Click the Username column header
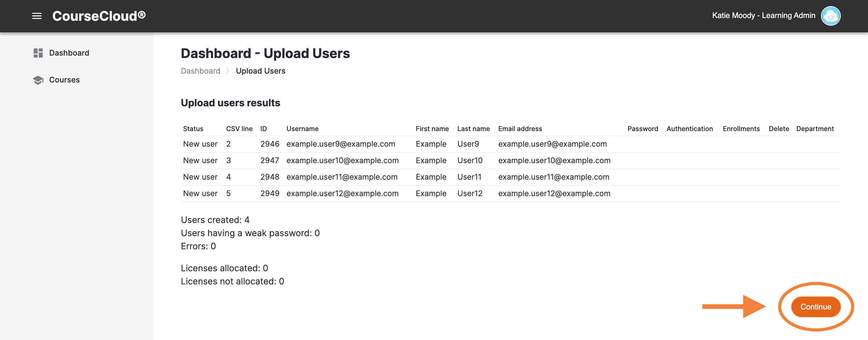Screen dimensions: 868x340 point(302,129)
